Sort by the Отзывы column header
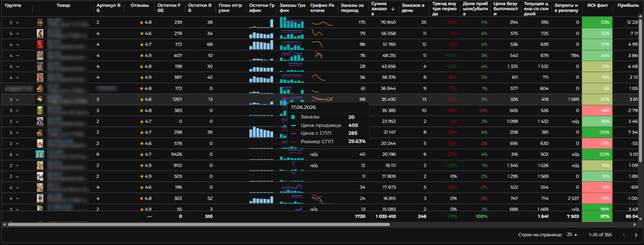 click(139, 5)
